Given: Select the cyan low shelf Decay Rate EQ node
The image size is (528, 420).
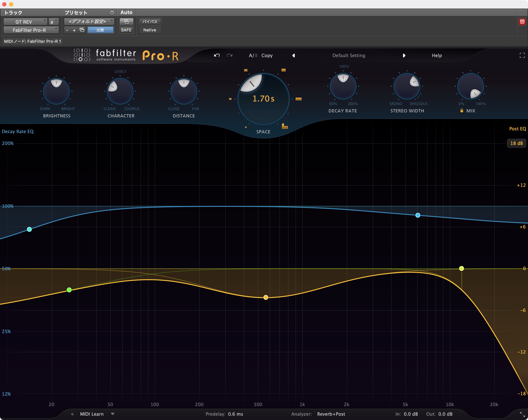Looking at the screenshot, I should pos(29,229).
